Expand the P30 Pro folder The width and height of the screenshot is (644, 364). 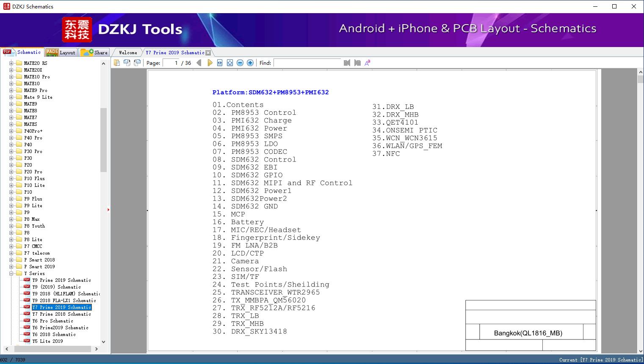click(x=11, y=151)
